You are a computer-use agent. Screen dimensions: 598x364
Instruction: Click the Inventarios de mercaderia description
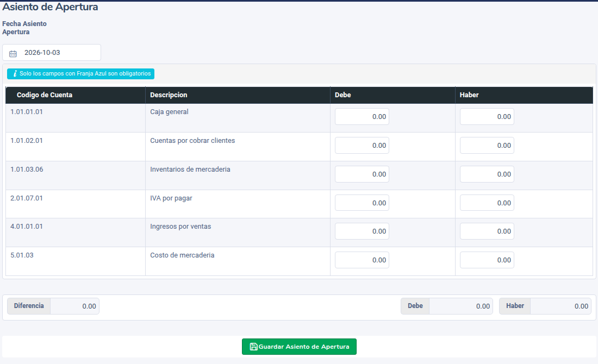[x=190, y=169]
